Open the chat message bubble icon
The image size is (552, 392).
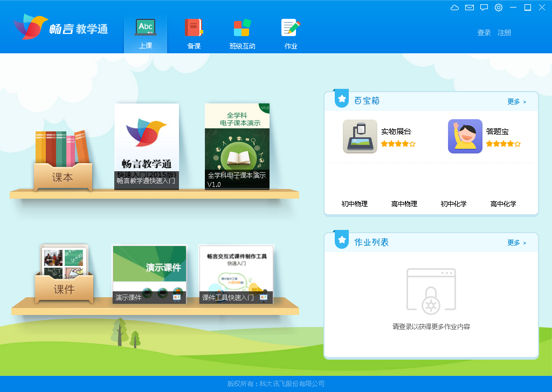[484, 8]
